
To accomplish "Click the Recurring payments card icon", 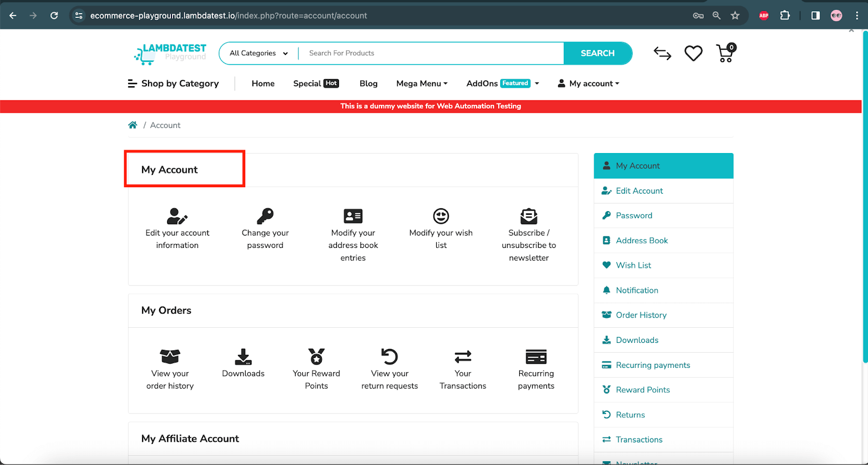I will 536,356.
